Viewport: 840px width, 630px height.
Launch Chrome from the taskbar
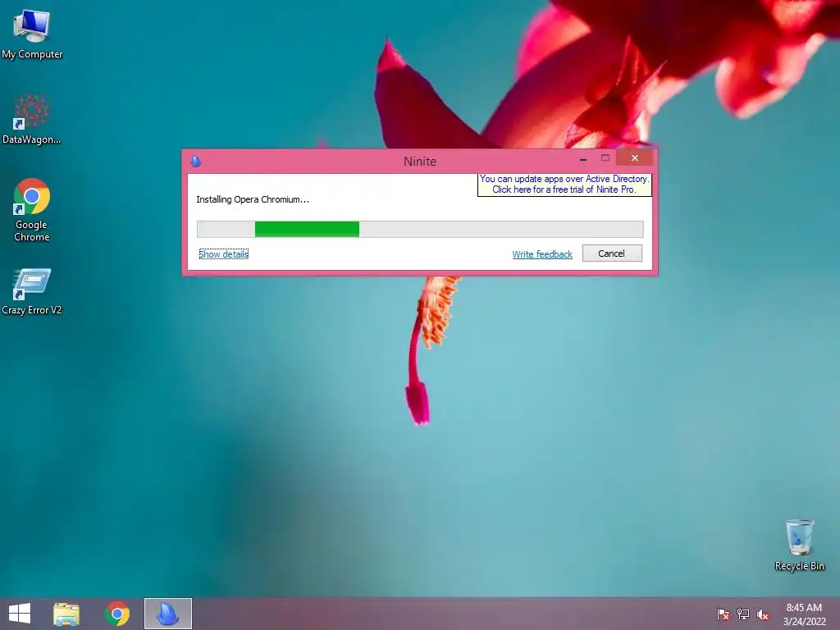point(117,614)
